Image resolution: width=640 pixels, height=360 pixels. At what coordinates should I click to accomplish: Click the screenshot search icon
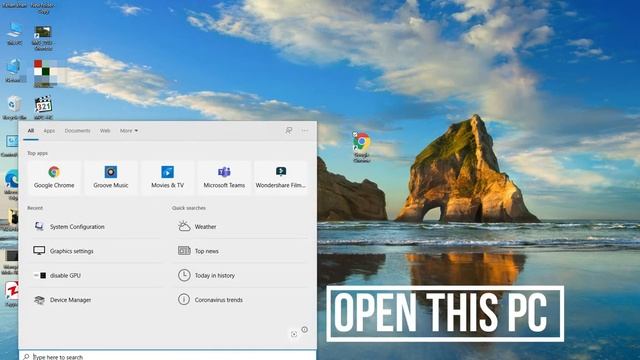tap(294, 334)
